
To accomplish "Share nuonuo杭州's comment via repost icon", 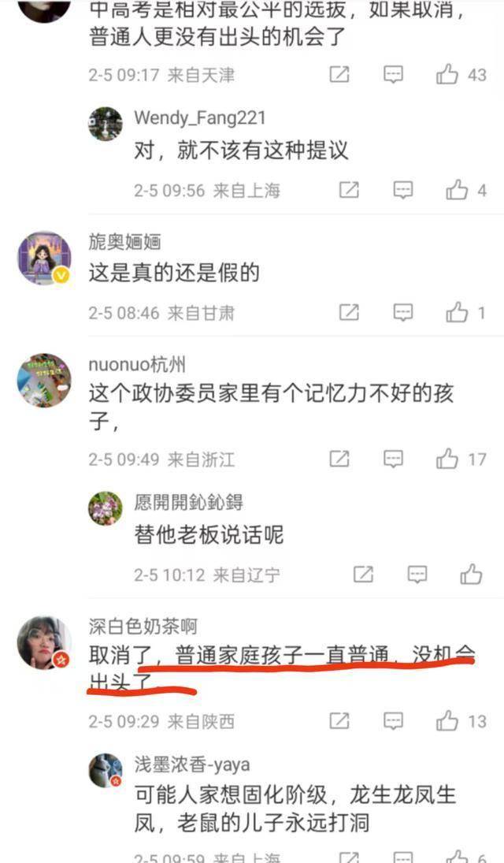I will click(339, 459).
